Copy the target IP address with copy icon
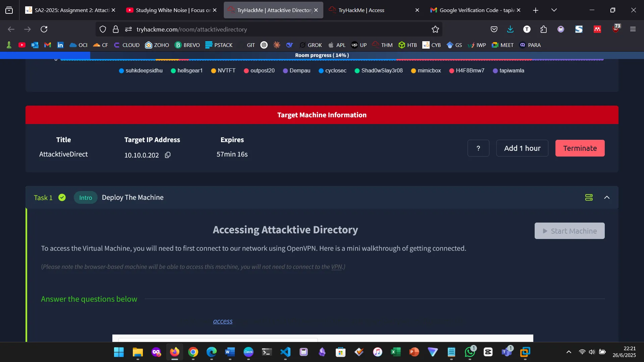This screenshot has width=644, height=362. point(168,155)
